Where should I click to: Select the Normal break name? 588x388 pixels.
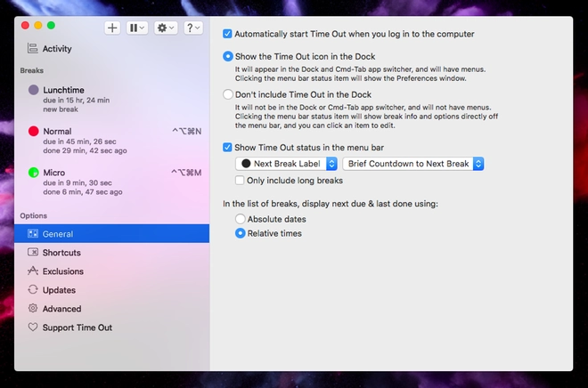click(57, 131)
